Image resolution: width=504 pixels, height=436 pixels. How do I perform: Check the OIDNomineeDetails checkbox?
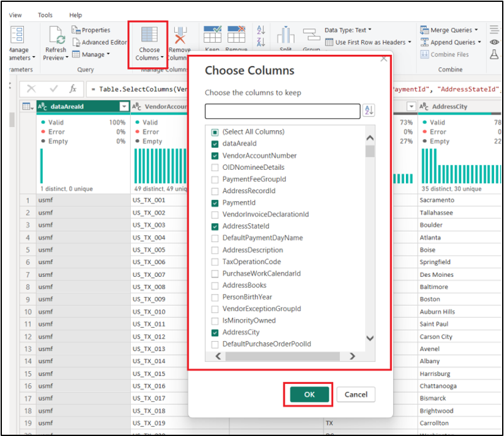215,167
